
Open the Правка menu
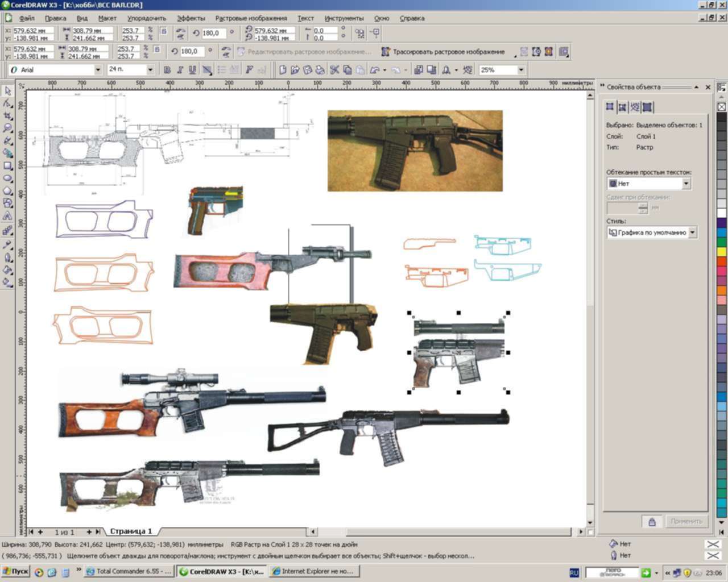click(55, 18)
